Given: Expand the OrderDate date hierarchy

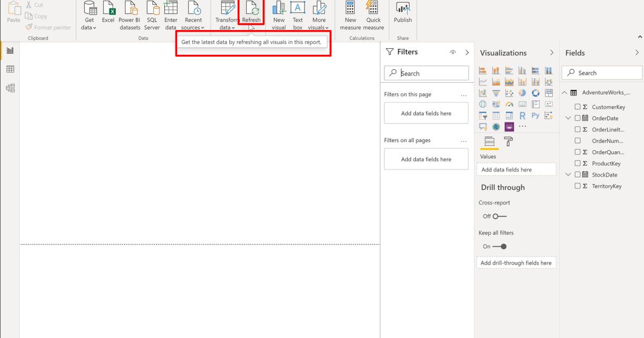Looking at the screenshot, I should (568, 117).
